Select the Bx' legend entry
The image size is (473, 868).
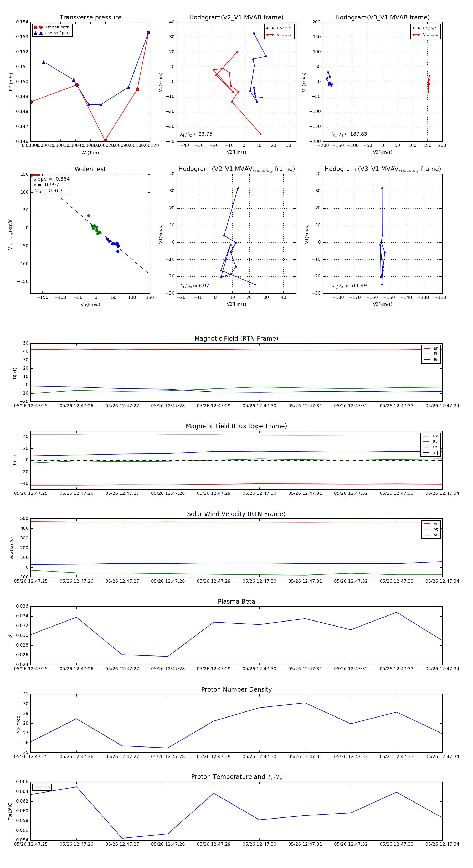431,436
